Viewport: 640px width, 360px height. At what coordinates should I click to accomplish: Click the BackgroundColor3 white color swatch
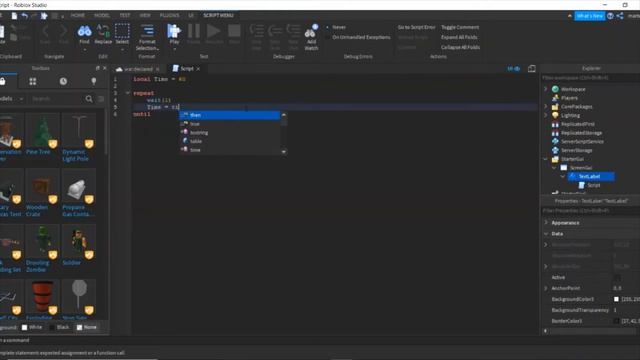pyautogui.click(x=616, y=299)
